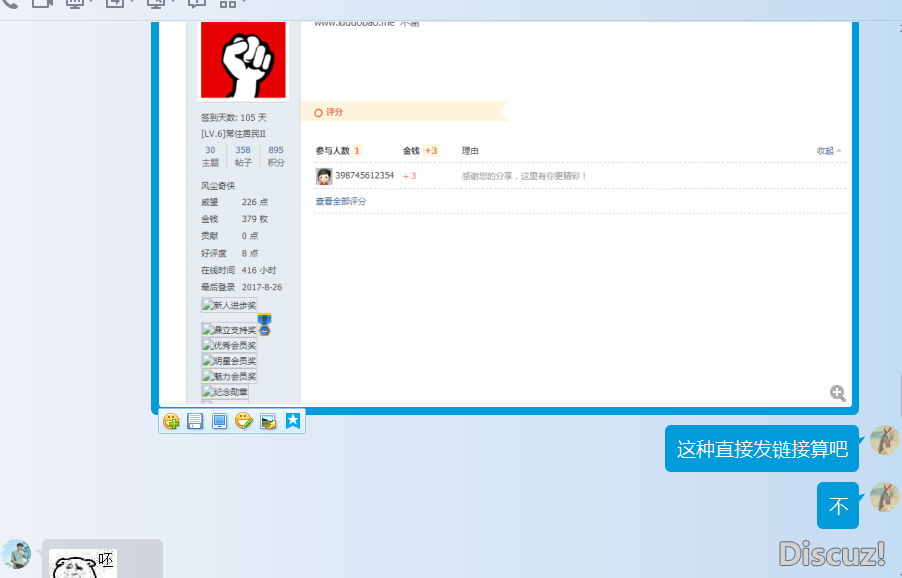Click the 金钱 +3 column header
The width and height of the screenshot is (902, 578).
(x=421, y=151)
